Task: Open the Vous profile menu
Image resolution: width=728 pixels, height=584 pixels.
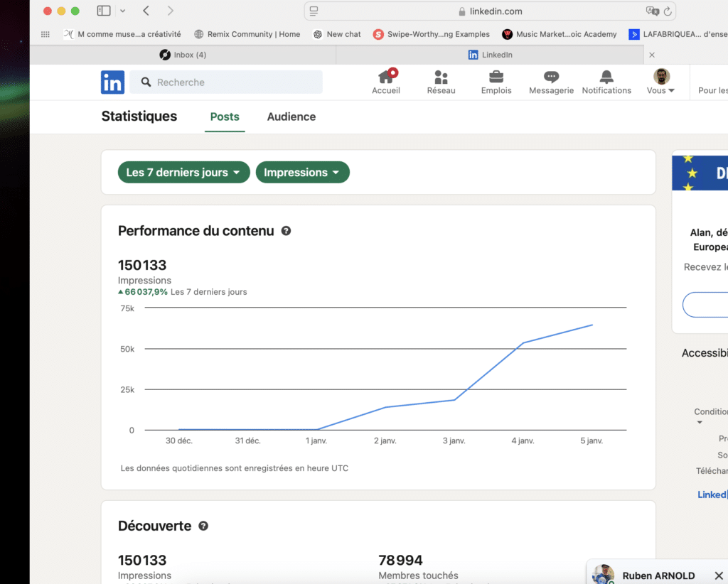Action: click(661, 82)
